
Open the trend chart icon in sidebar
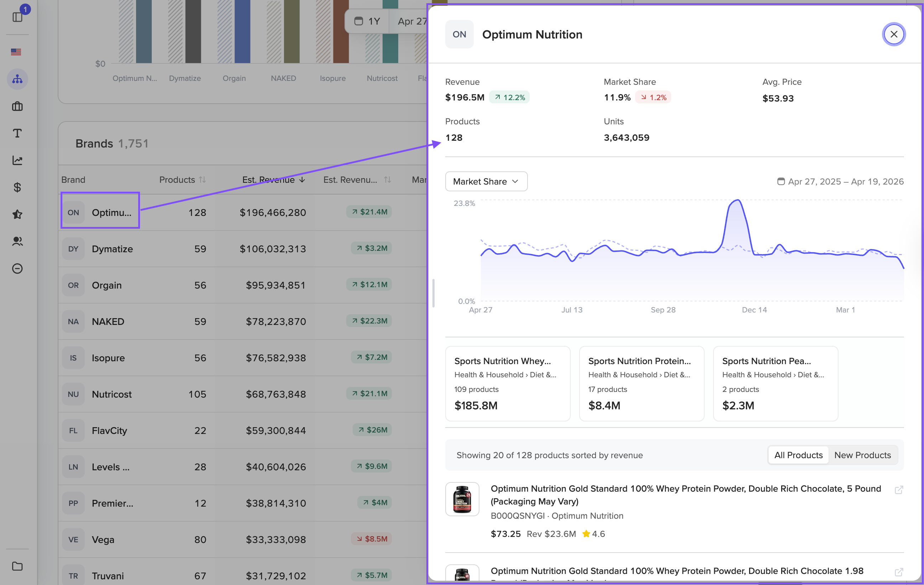[17, 160]
